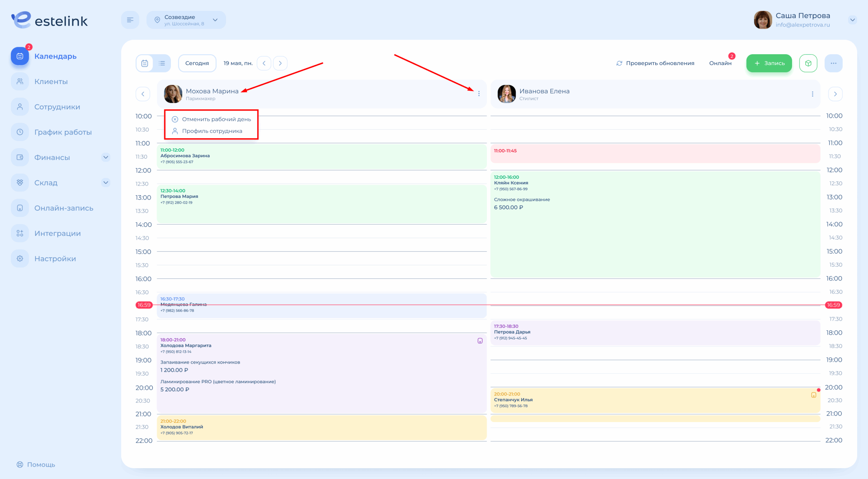
Task: Click Мохова Марина avatar photo
Action: (173, 94)
